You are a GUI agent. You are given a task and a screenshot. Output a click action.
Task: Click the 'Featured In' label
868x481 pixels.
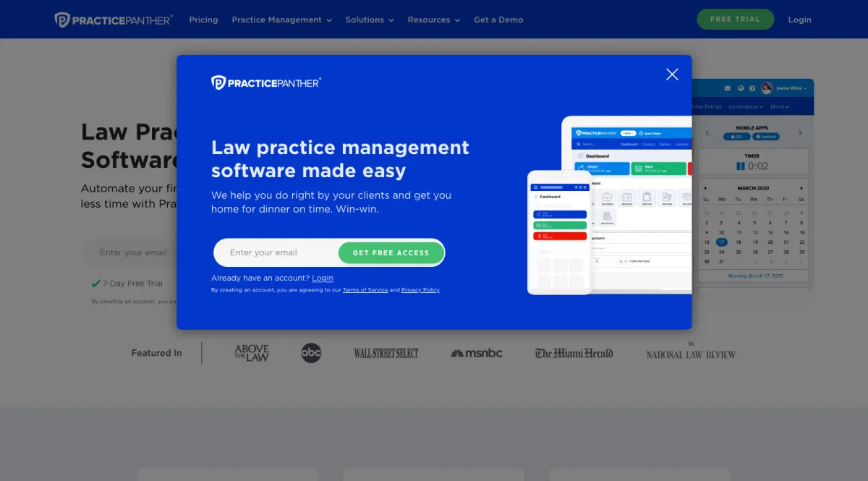156,353
